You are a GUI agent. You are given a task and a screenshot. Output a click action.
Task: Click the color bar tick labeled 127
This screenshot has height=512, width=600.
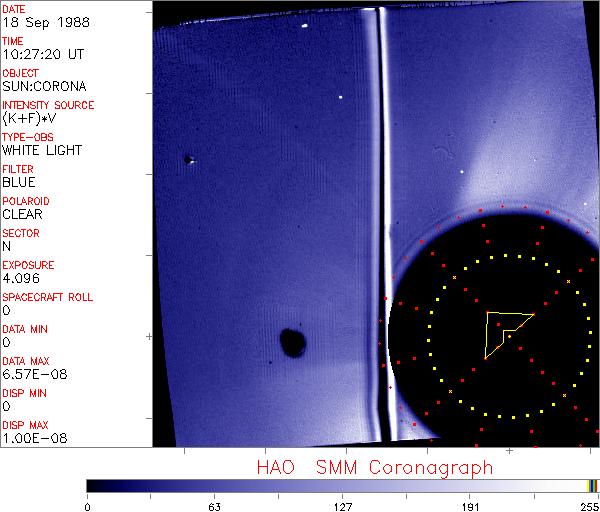click(x=342, y=506)
